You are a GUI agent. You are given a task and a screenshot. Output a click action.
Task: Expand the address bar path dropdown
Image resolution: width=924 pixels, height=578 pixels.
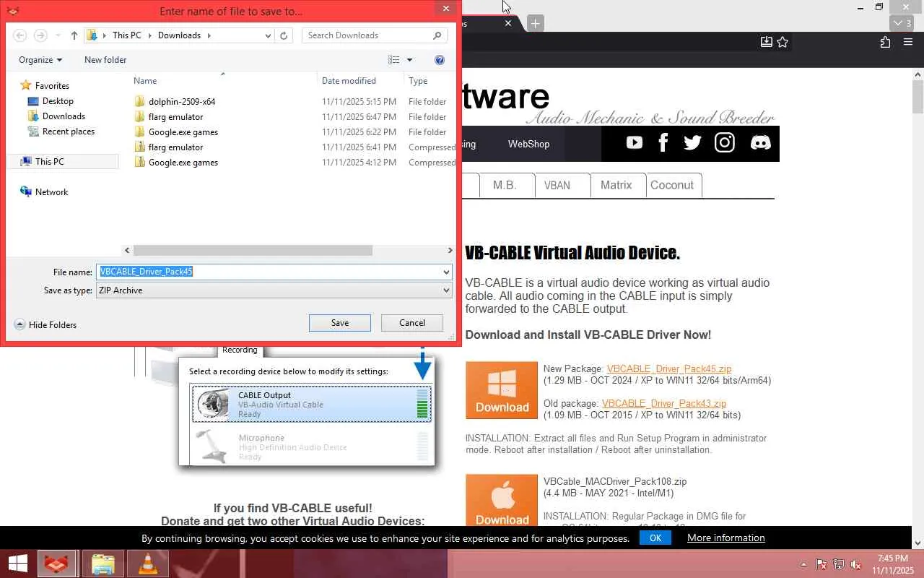tap(269, 35)
